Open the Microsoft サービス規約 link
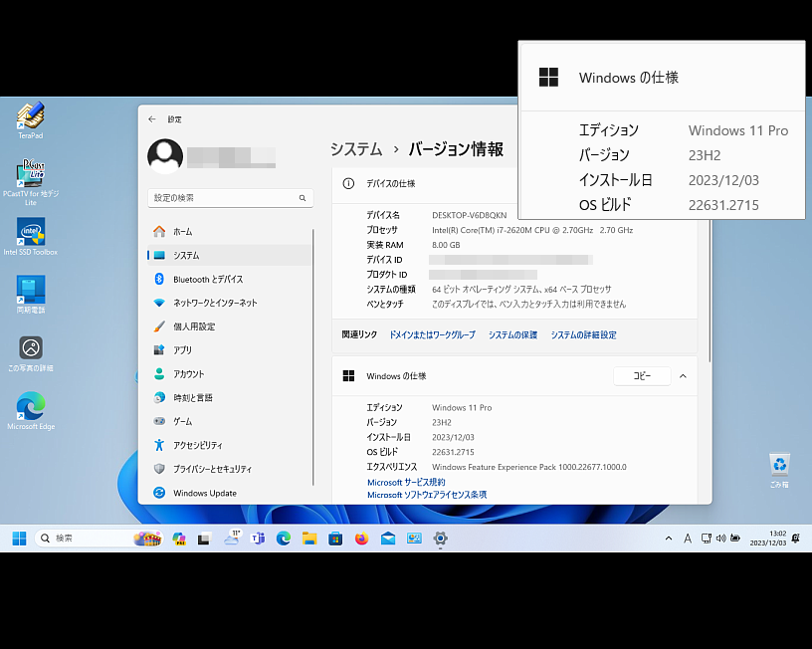Image resolution: width=812 pixels, height=649 pixels. coord(406,482)
